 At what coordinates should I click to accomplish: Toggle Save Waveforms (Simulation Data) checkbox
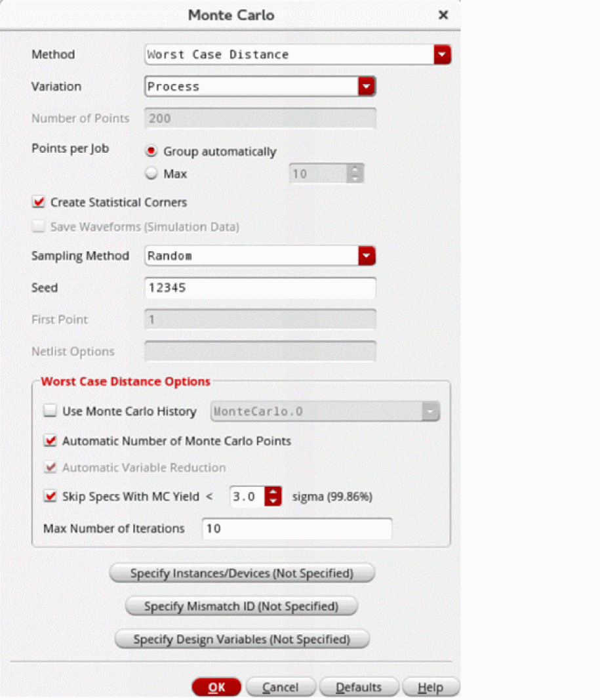(x=39, y=227)
